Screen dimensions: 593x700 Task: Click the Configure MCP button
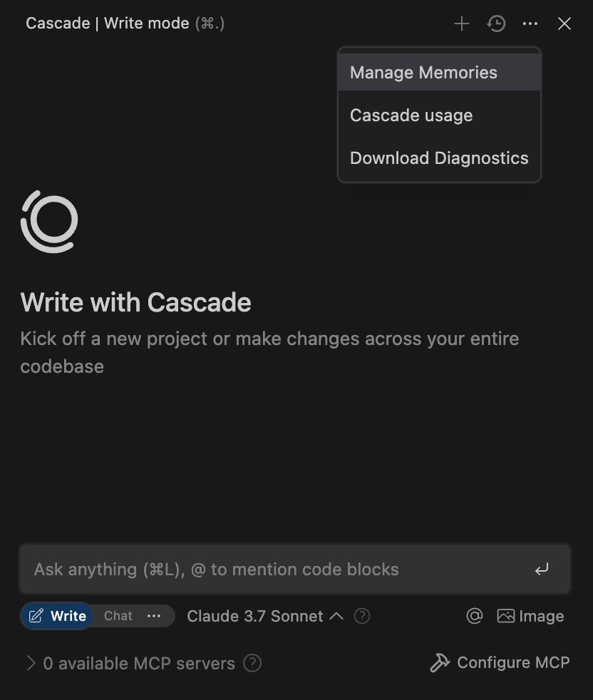pos(500,663)
